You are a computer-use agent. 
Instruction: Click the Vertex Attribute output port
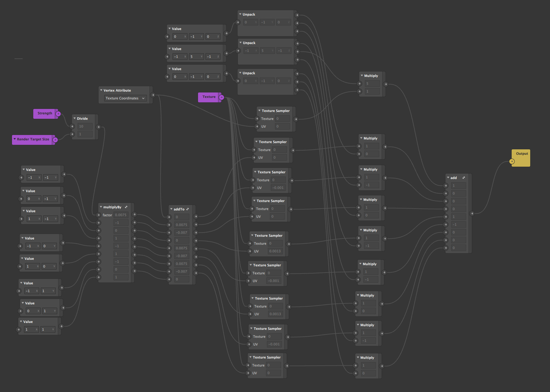coord(153,95)
